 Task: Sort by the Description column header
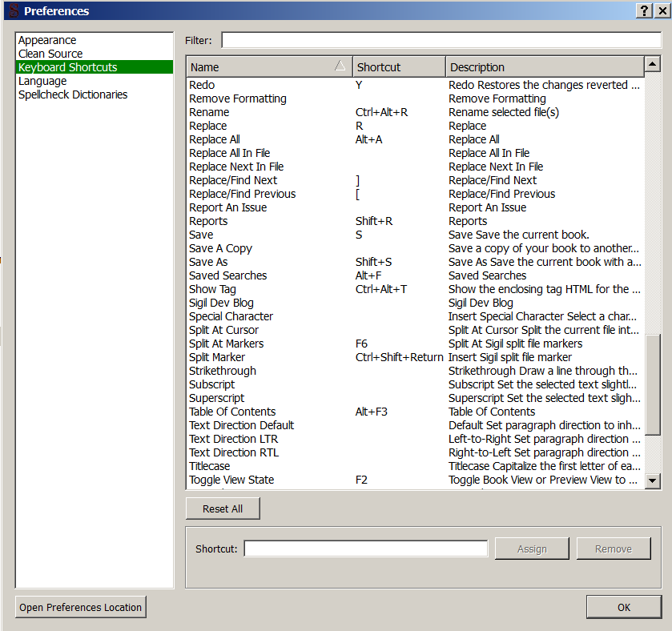click(x=545, y=67)
